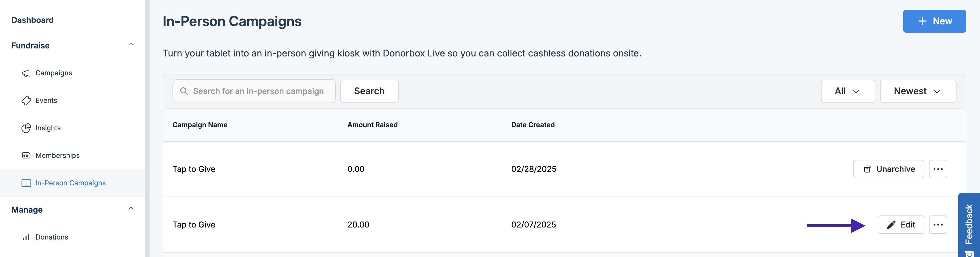Click the Campaigns megaphone icon
The image size is (980, 257).
26,73
